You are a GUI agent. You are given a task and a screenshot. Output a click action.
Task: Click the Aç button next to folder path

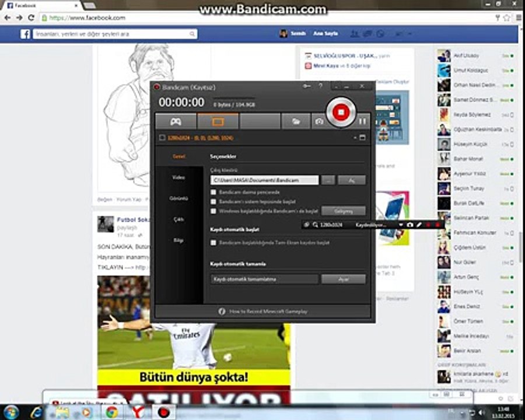352,180
